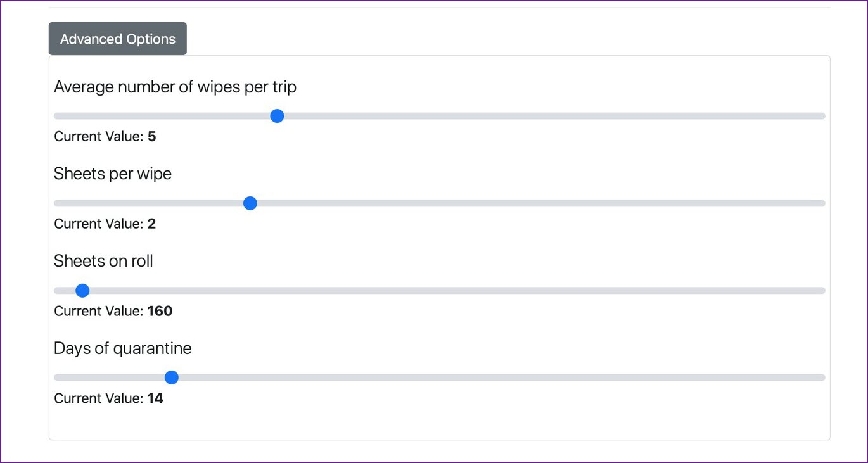Click the Days of quarantine slider handle
Viewport: 868px width, 463px height.
(x=171, y=377)
